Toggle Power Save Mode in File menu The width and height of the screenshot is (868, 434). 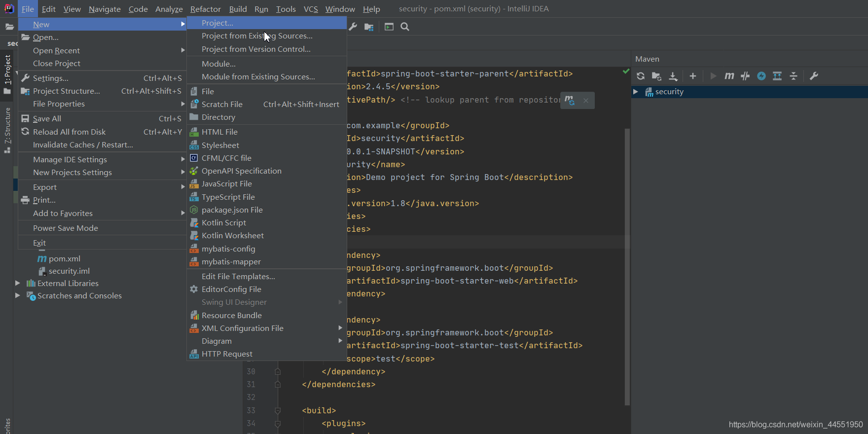click(102, 228)
